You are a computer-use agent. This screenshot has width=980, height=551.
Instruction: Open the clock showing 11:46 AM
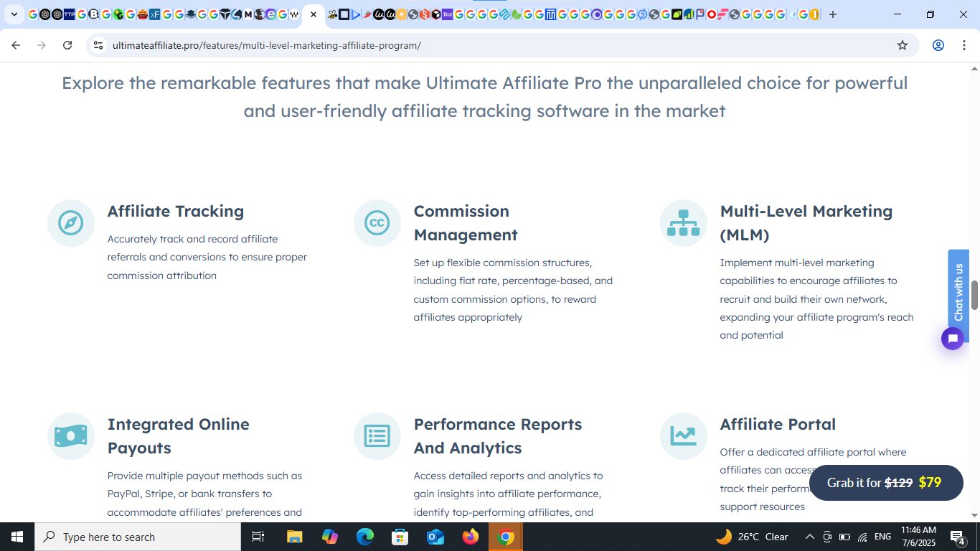tap(919, 537)
